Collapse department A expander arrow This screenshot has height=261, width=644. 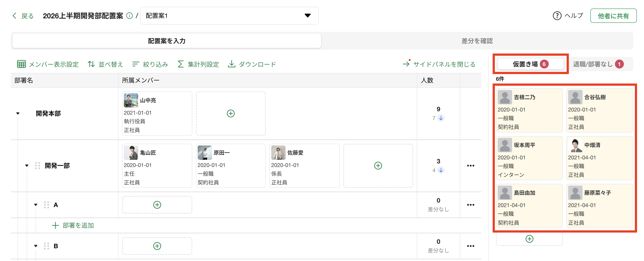point(36,205)
